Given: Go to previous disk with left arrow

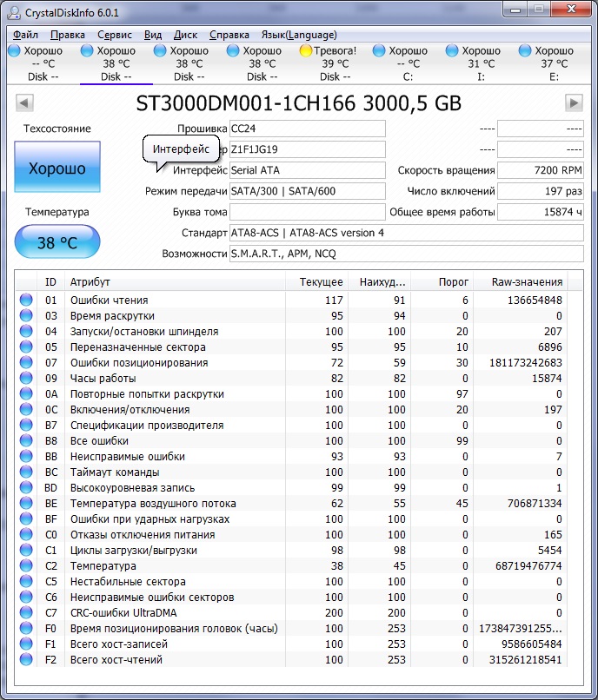Looking at the screenshot, I should pos(24,102).
